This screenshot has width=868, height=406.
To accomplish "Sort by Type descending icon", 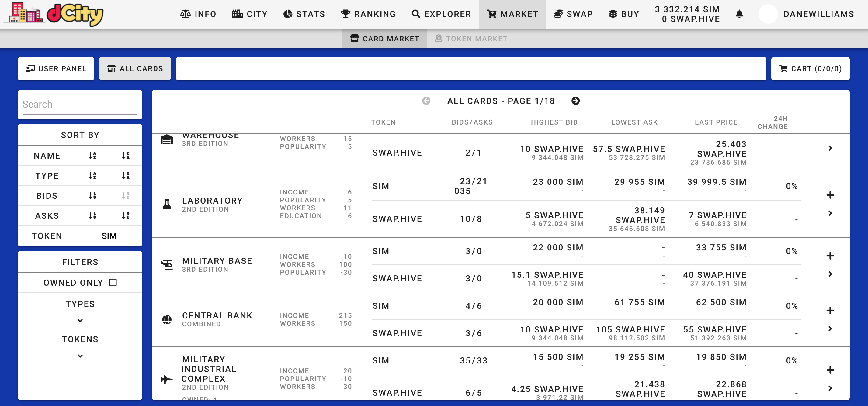I will [126, 175].
